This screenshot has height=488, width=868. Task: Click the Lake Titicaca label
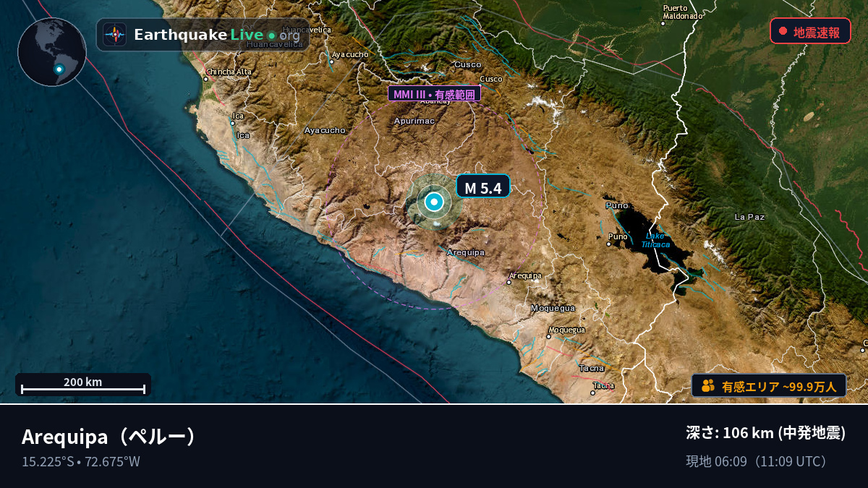[655, 240]
